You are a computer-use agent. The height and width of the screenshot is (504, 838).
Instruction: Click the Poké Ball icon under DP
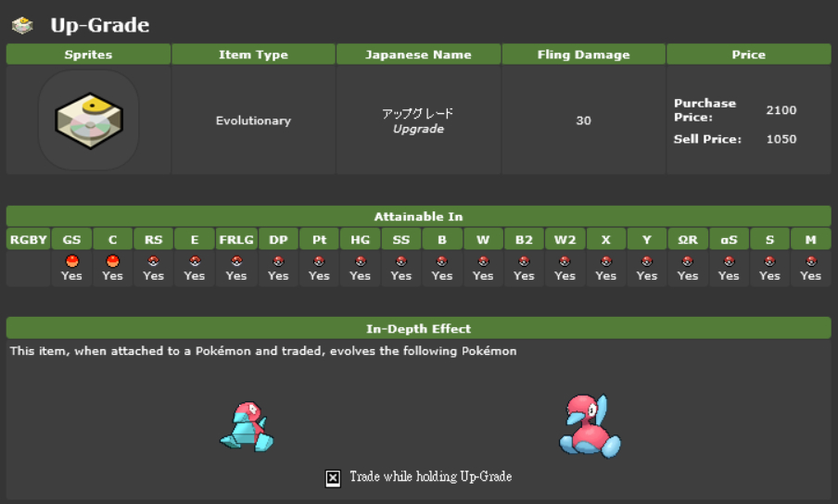coord(278,261)
